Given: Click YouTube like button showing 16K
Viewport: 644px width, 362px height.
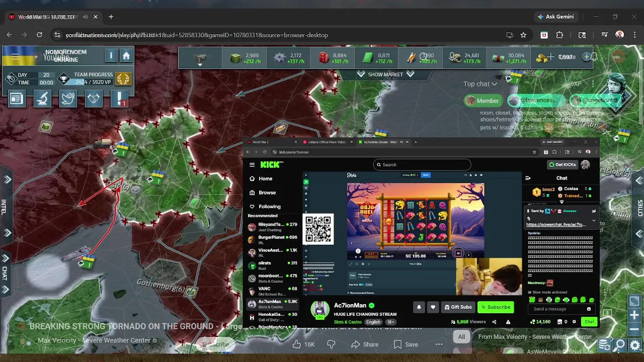Looking at the screenshot, I should tap(303, 344).
